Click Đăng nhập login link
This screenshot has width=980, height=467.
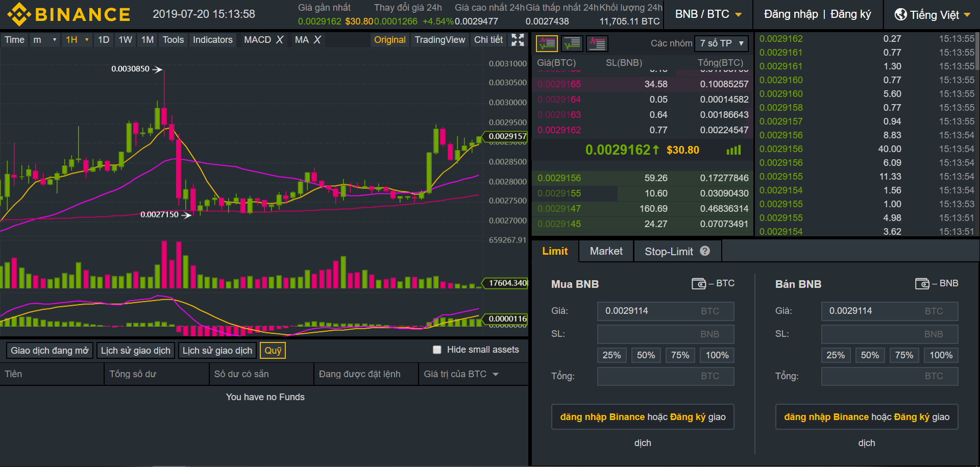(x=791, y=14)
